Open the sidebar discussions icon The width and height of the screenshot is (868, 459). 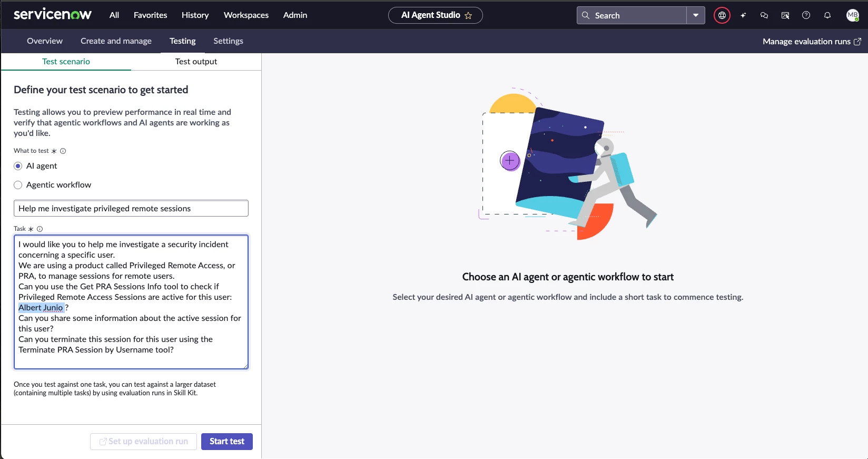tap(785, 15)
